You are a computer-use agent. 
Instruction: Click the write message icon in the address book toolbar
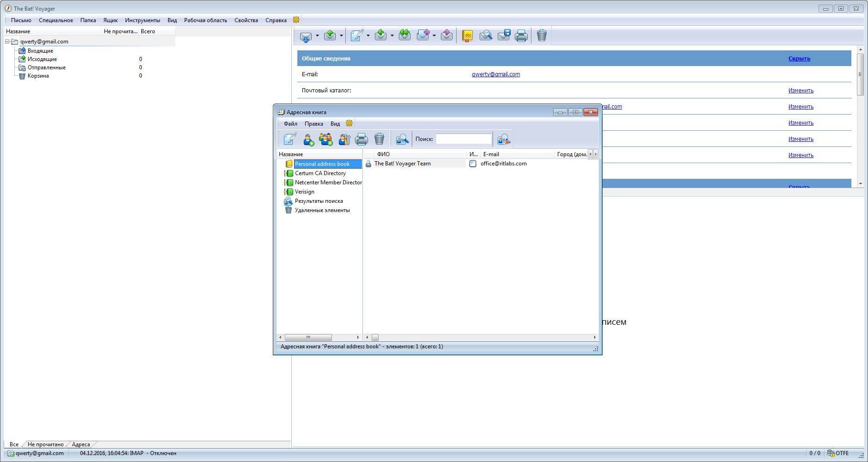click(290, 139)
